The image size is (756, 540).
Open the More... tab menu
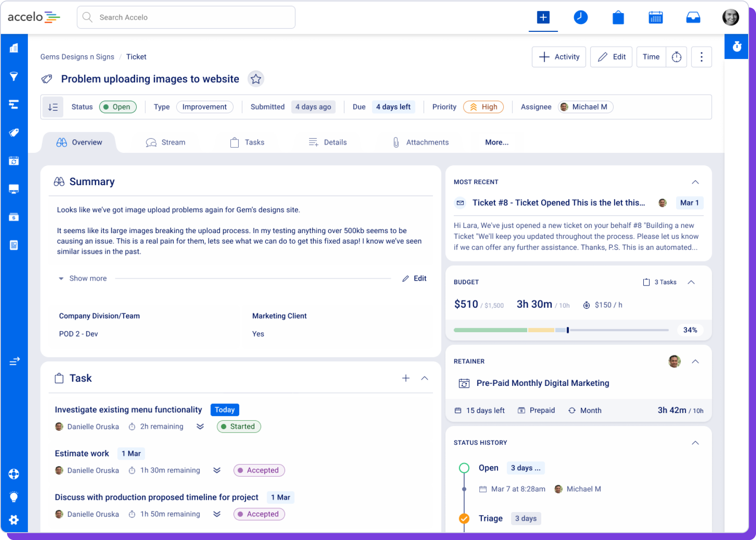pyautogui.click(x=497, y=142)
